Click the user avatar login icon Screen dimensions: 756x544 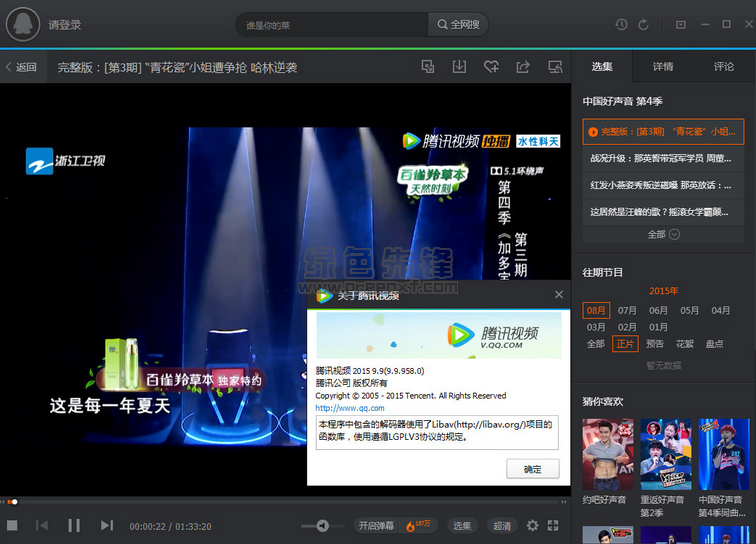[x=23, y=24]
